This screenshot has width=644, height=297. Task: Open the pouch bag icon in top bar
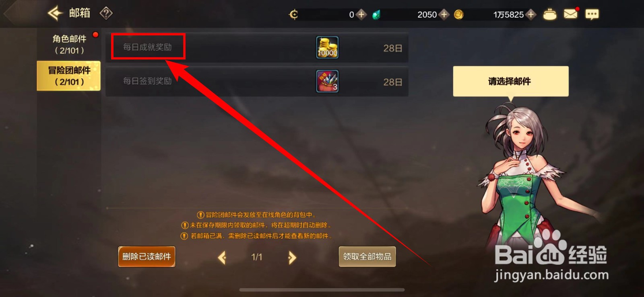pyautogui.click(x=550, y=14)
